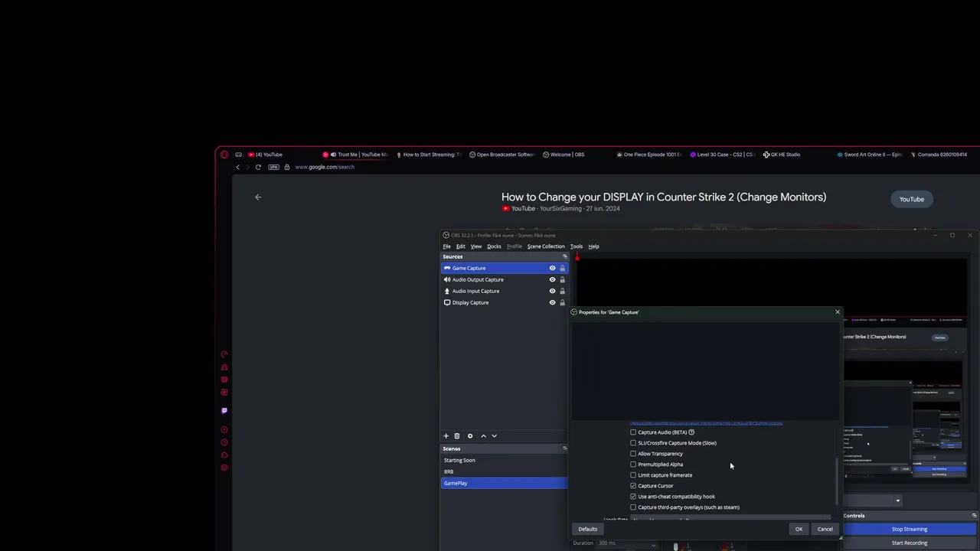The width and height of the screenshot is (980, 551).
Task: Enable Capture Audio (BETA) checkbox
Action: pos(633,432)
